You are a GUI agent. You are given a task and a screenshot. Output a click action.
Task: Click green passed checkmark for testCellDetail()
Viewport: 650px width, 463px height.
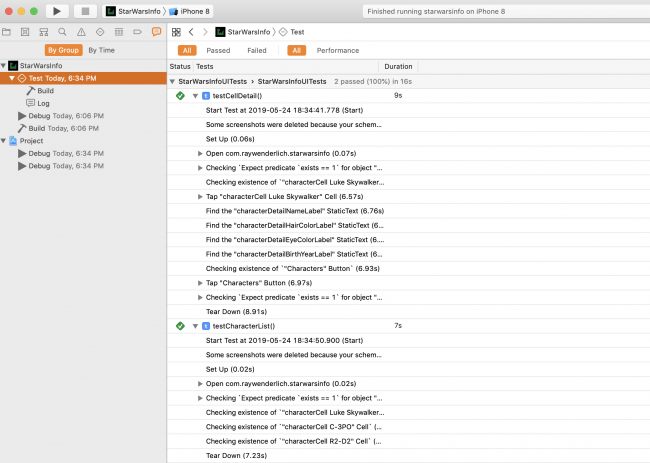coord(180,96)
